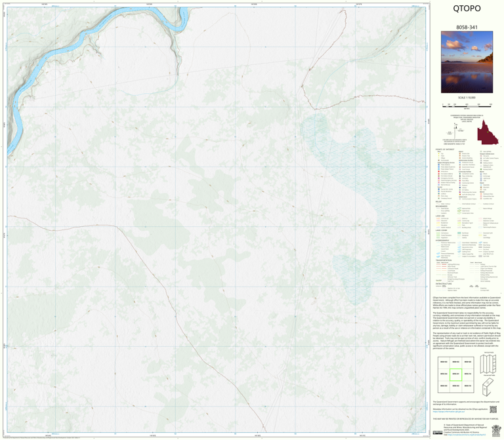Click the horizontal folds diagram
The height and width of the screenshot is (440, 504).
point(488,364)
